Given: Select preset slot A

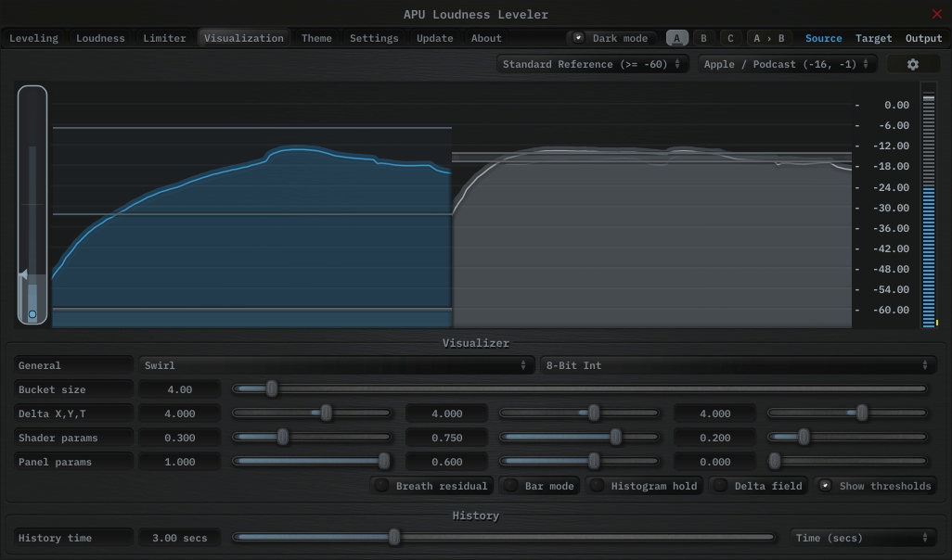Looking at the screenshot, I should [x=676, y=38].
